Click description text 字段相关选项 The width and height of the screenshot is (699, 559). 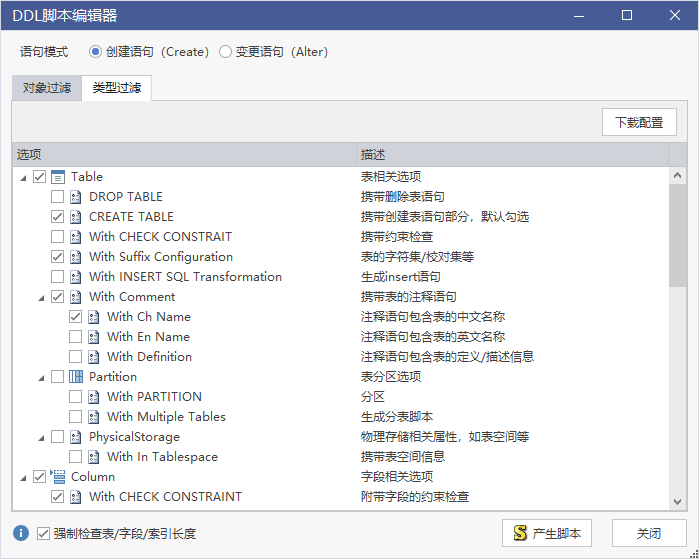point(397,477)
